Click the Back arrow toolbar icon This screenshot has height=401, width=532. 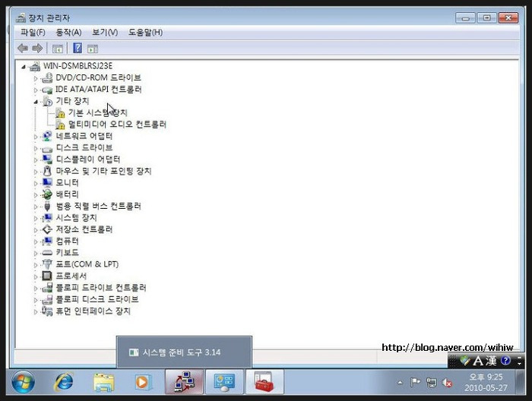click(23, 49)
